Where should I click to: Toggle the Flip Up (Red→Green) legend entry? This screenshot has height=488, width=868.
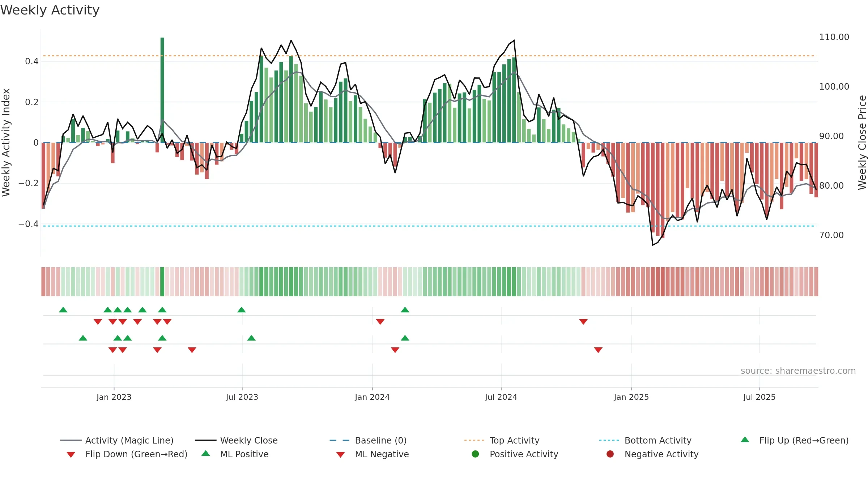click(795, 440)
